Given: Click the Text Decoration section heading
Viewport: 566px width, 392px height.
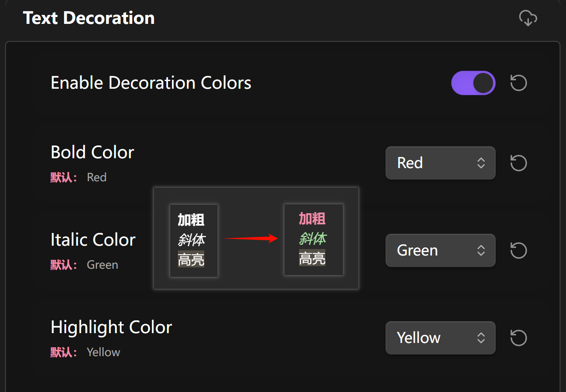Looking at the screenshot, I should coord(89,18).
